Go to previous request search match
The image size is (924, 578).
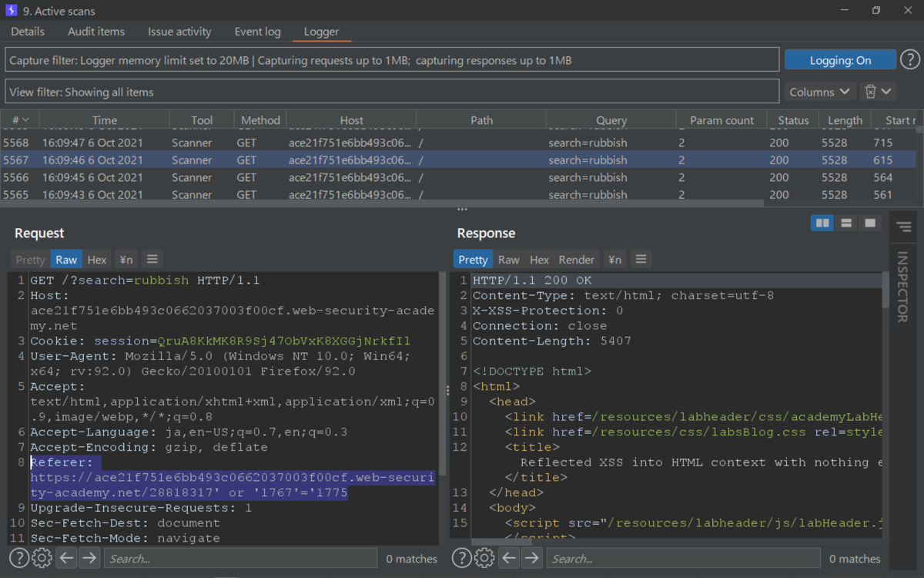coord(67,559)
